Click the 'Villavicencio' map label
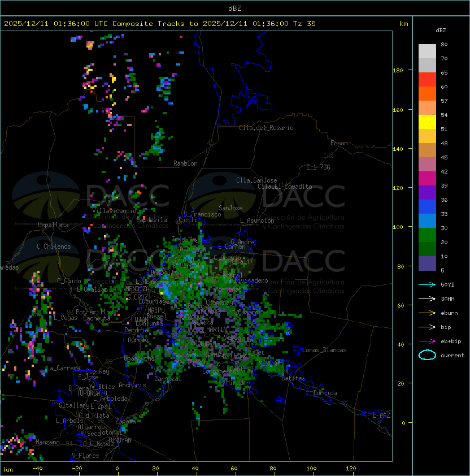The width and height of the screenshot is (470, 476). pyautogui.click(x=114, y=211)
